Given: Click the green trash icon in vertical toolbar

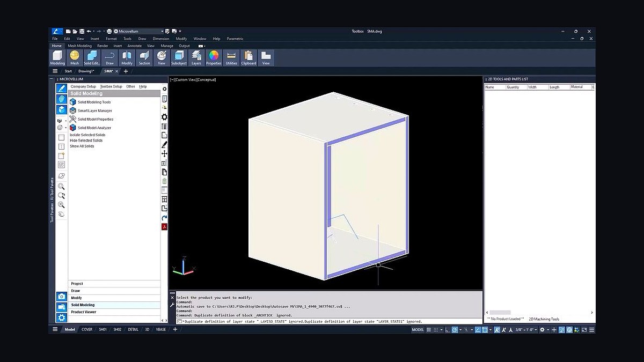Looking at the screenshot, I should [x=164, y=181].
